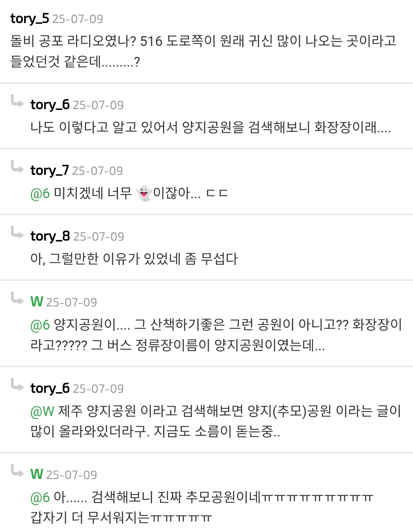
Task: Click the @6 mention in tory_7's reply
Action: pyautogui.click(x=40, y=194)
